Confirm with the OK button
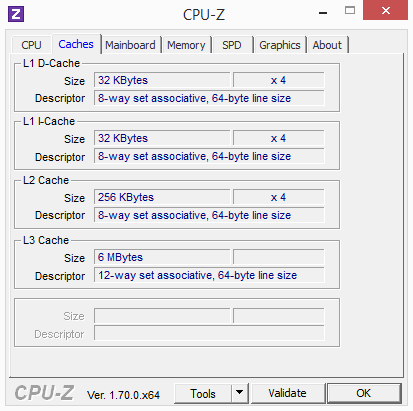This screenshot has height=411, width=413. coord(364,393)
